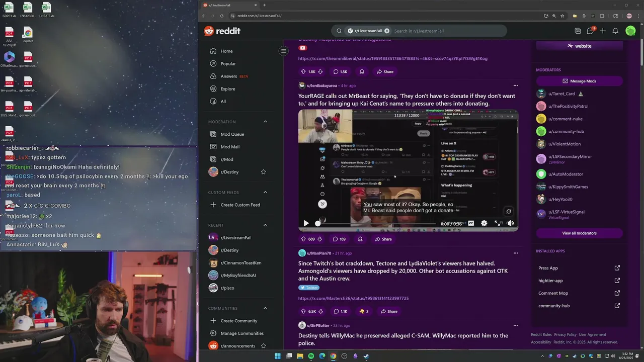Open the 189 comments on YourRAGE post
Screen dimensions: 644x362
[340, 239]
